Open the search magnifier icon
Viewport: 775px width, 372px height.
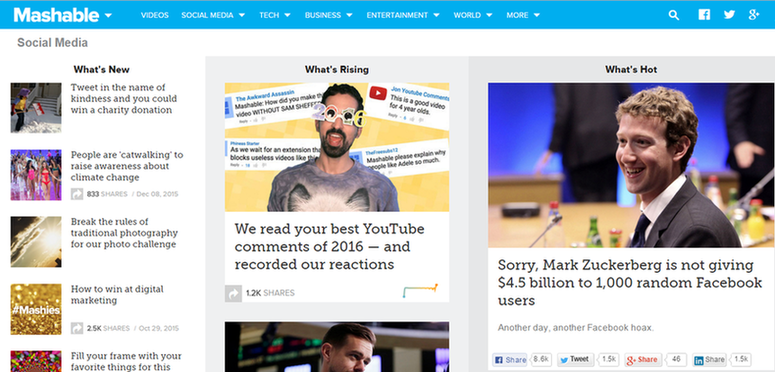click(674, 15)
